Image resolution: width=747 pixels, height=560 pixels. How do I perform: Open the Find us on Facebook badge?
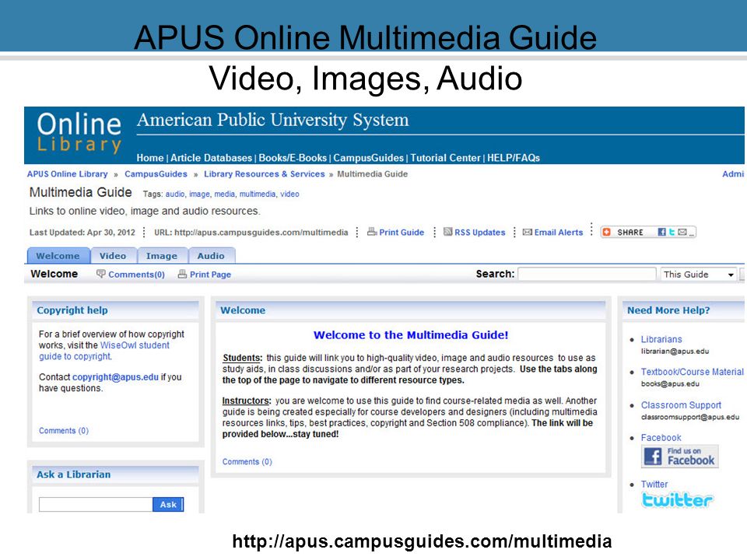[679, 457]
